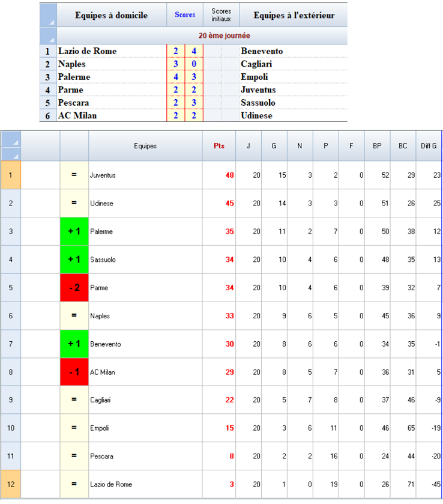Select 'Pescara' in the home teams list
The height and width of the screenshot is (504, 443).
pos(112,103)
